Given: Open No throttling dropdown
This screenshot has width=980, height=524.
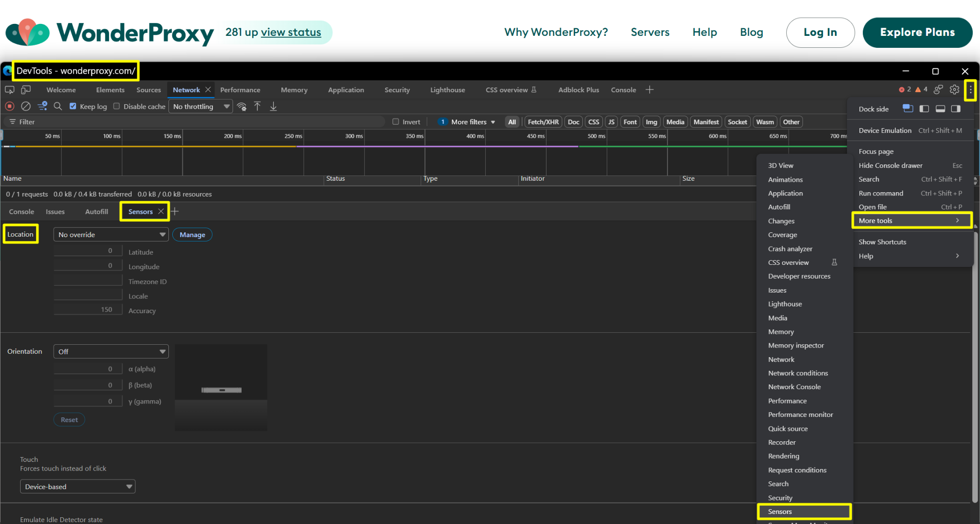Looking at the screenshot, I should click(200, 106).
